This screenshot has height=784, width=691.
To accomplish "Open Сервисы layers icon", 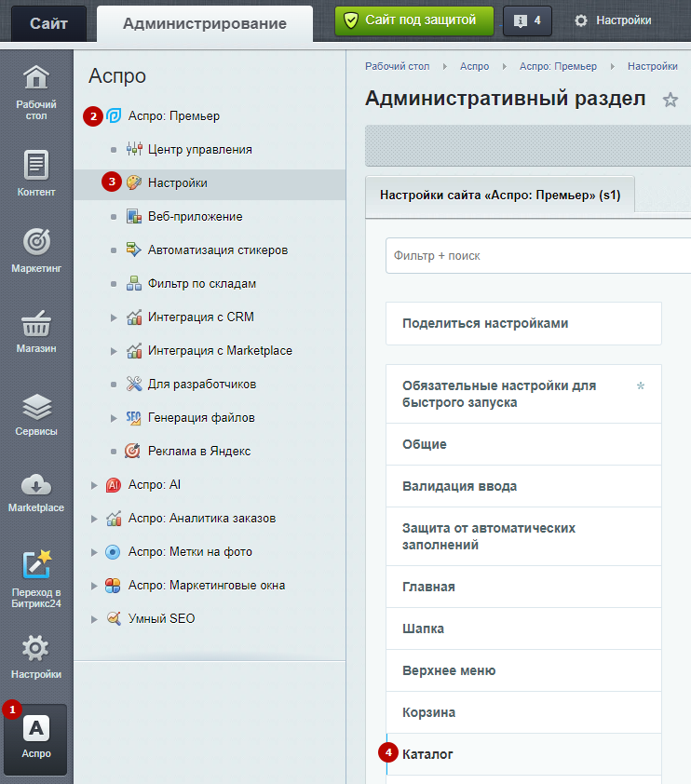I will (x=36, y=407).
